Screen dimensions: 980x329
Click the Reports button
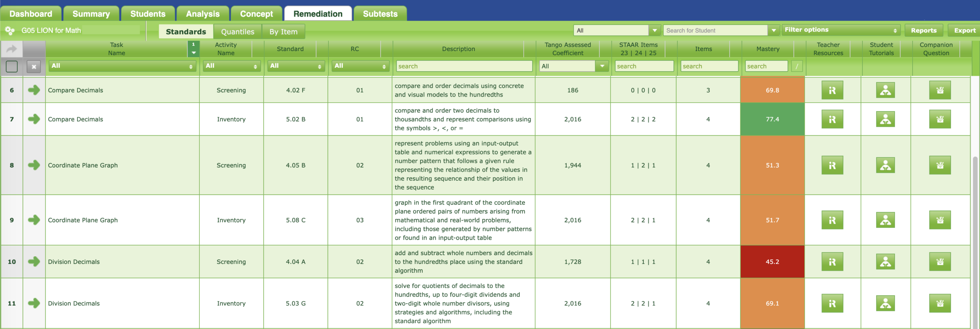click(x=923, y=31)
